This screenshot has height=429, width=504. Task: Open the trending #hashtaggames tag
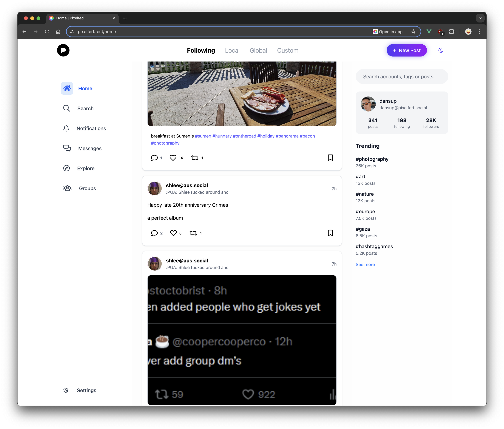point(374,246)
